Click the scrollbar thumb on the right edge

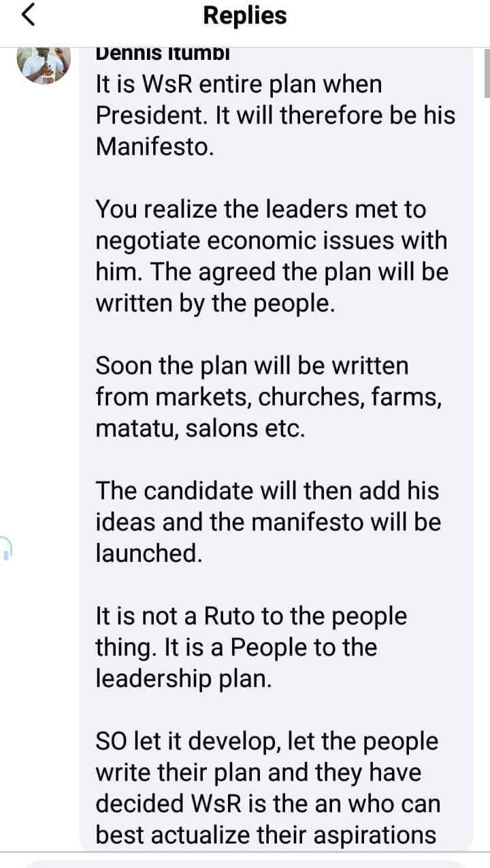click(x=487, y=72)
